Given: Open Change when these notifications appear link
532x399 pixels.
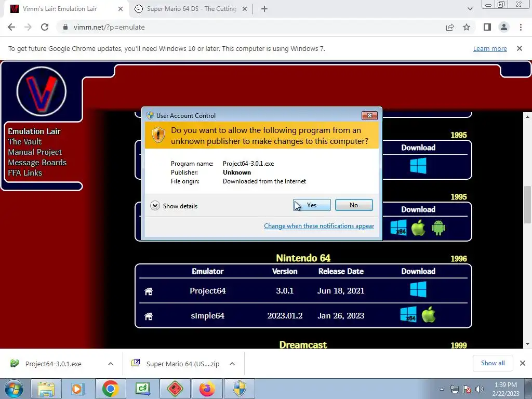Looking at the screenshot, I should tap(319, 226).
